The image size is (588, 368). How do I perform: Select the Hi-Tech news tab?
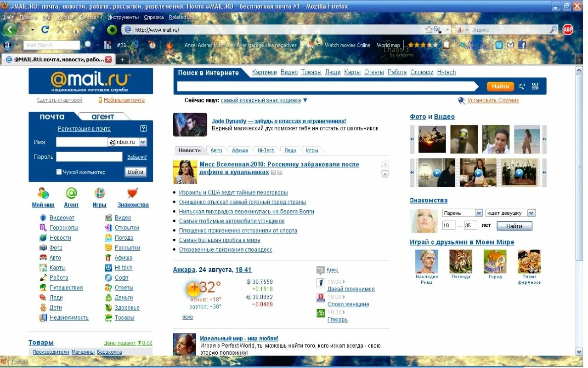point(266,150)
